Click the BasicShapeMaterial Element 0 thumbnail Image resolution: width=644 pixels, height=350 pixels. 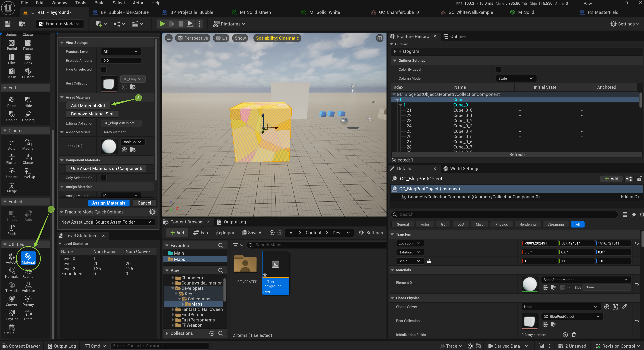pos(529,284)
